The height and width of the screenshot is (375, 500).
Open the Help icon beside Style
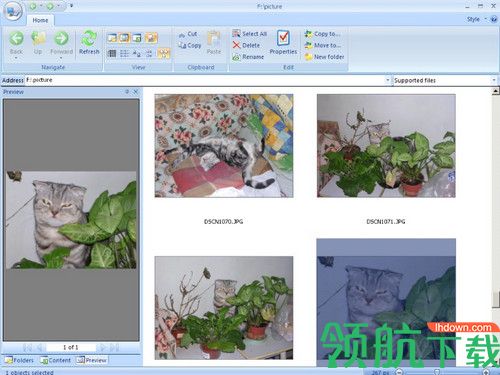(x=494, y=19)
